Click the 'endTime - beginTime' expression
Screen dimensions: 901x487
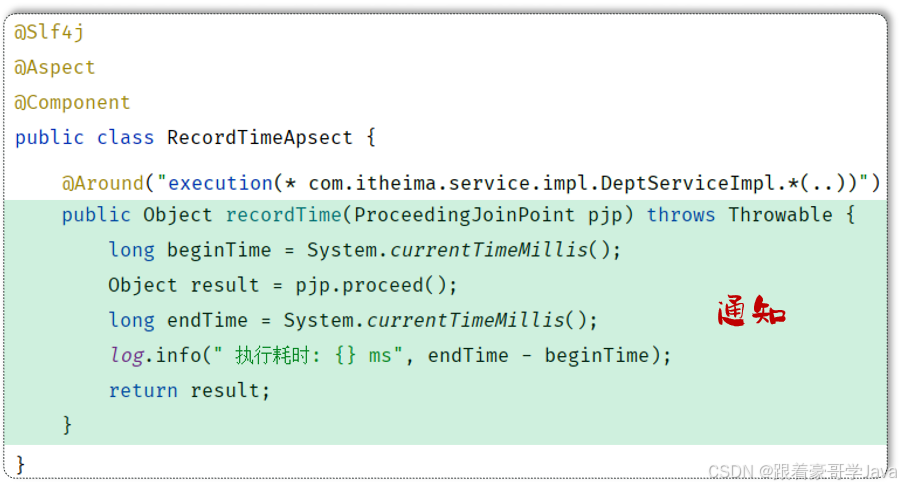pos(539,356)
